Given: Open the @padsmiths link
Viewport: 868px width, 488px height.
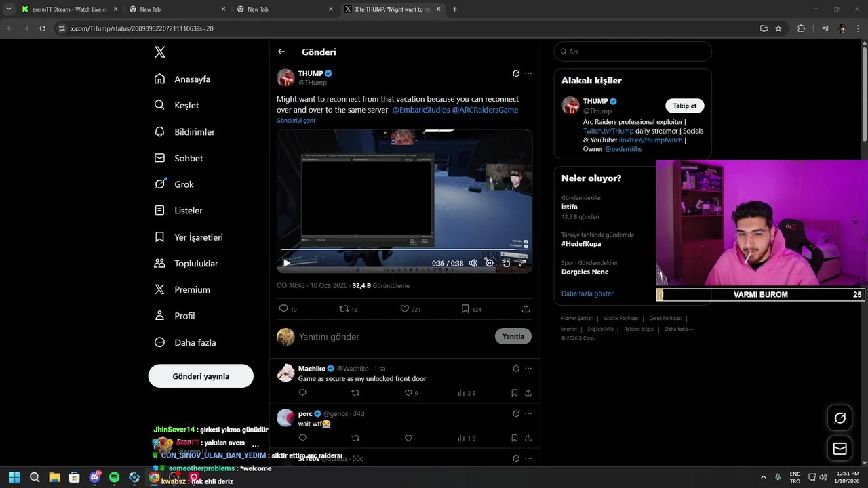Looking at the screenshot, I should click(x=623, y=149).
